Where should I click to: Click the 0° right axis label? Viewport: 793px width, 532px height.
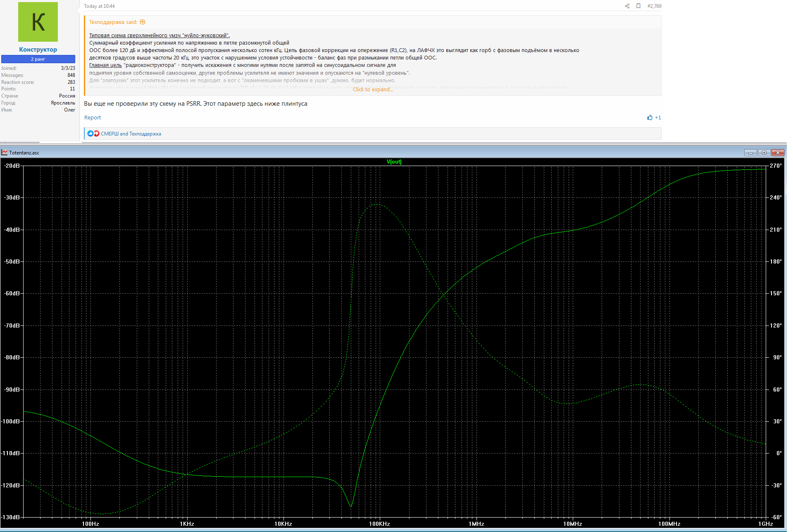coord(779,454)
